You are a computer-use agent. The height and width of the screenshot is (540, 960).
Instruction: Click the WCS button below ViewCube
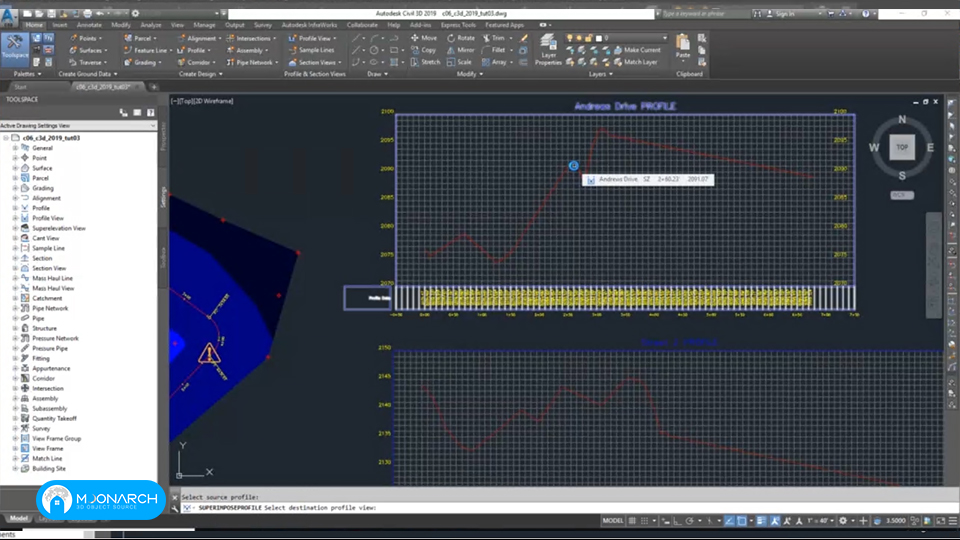pyautogui.click(x=902, y=195)
